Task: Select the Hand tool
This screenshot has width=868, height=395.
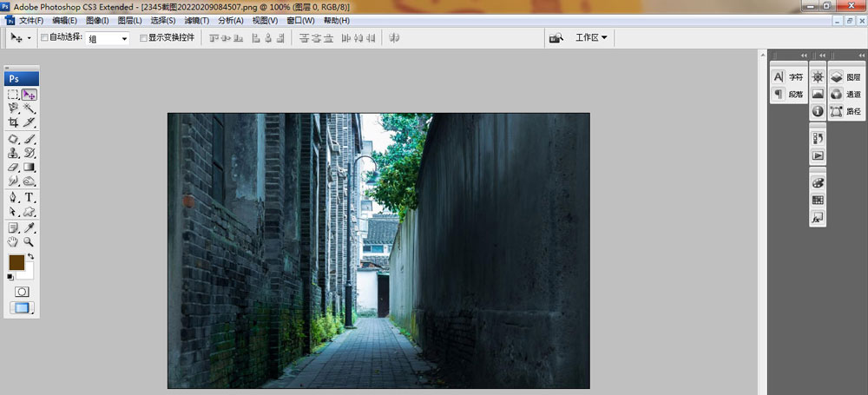Action: click(14, 242)
